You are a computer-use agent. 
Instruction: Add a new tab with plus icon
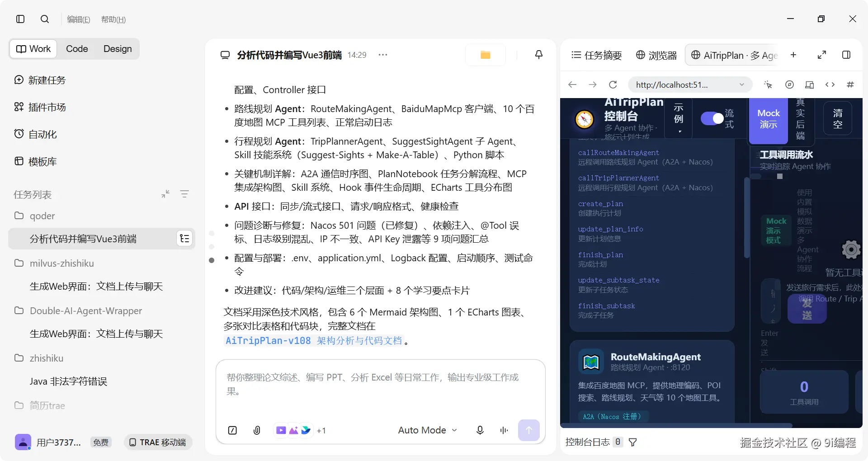(793, 55)
